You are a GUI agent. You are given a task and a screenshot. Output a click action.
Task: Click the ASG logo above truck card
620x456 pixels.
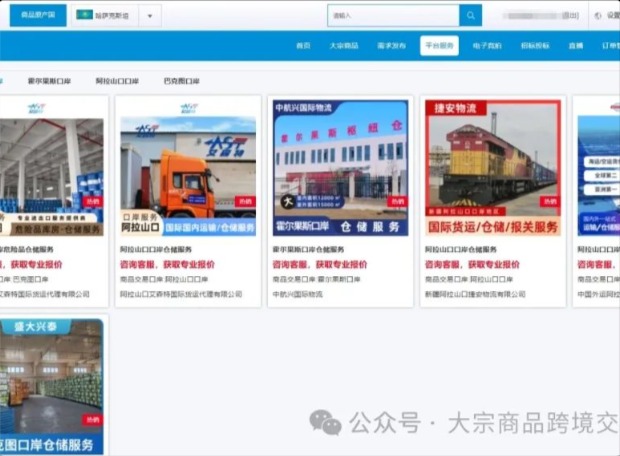[x=189, y=108]
